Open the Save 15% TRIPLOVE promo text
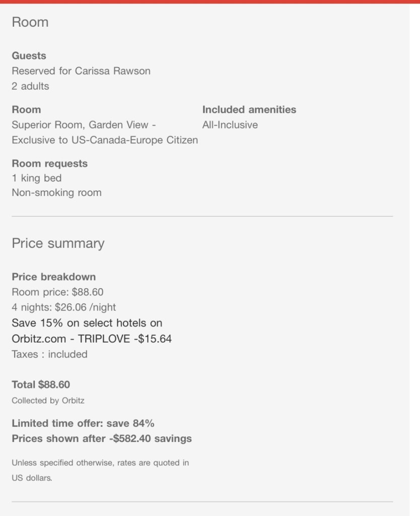 tap(92, 331)
